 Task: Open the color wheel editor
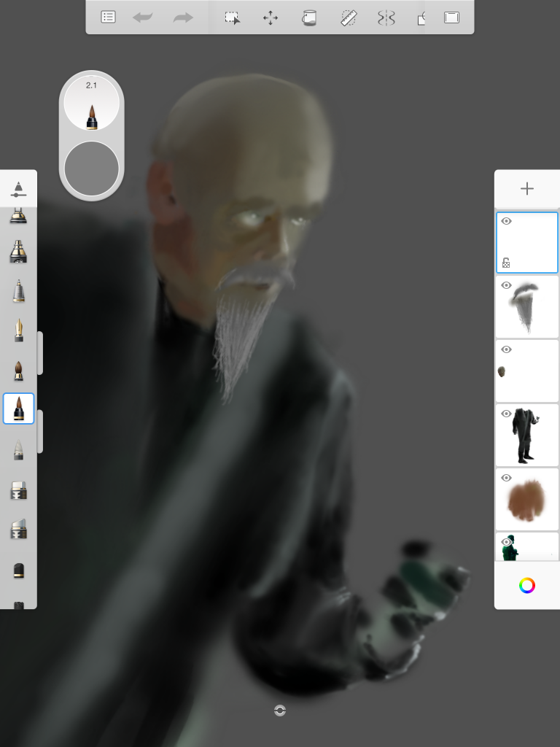526,585
